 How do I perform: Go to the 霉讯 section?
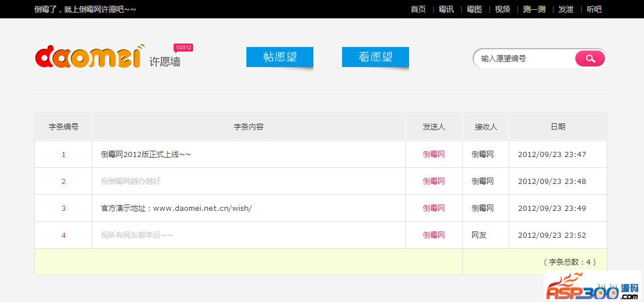point(446,9)
